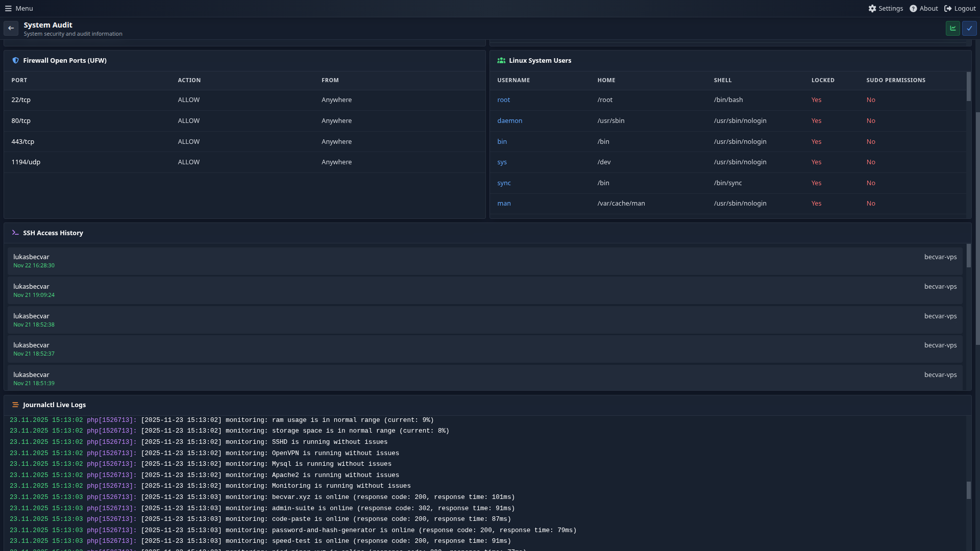The image size is (980, 551).
Task: Click the shield icon beside Firewall Open Ports
Action: coord(15,60)
